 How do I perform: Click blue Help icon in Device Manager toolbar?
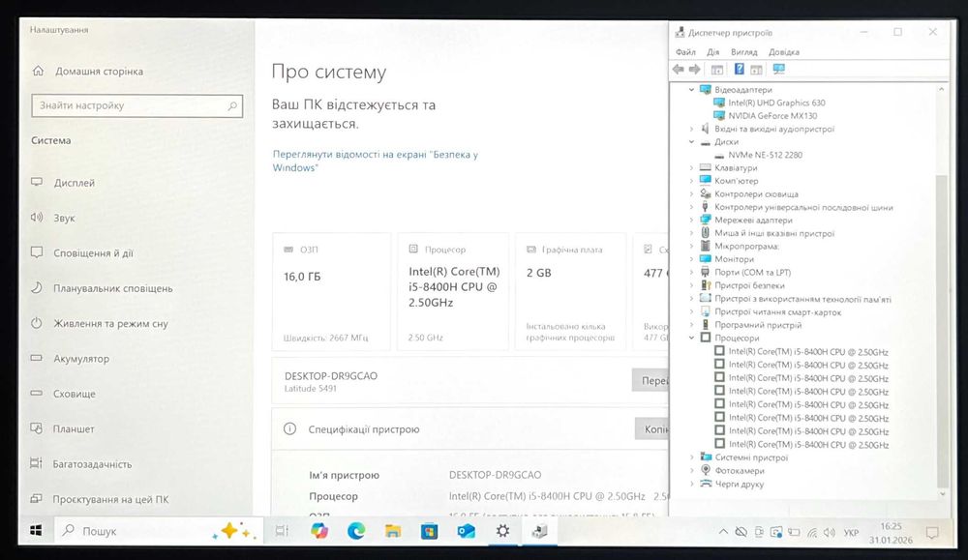click(739, 69)
